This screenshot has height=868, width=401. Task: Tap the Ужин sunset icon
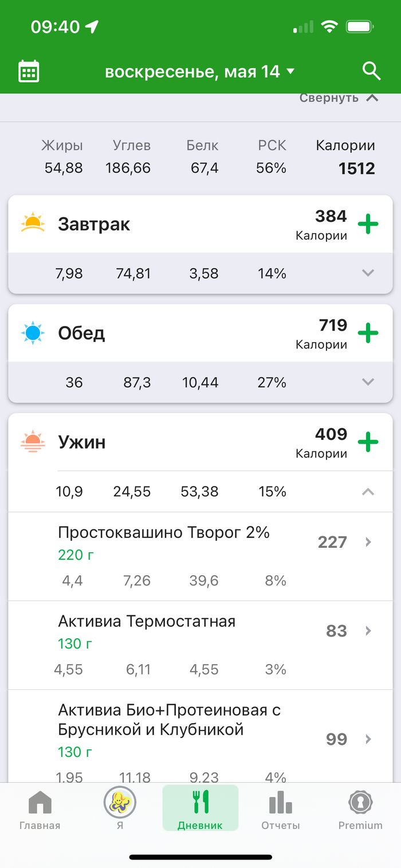33,442
